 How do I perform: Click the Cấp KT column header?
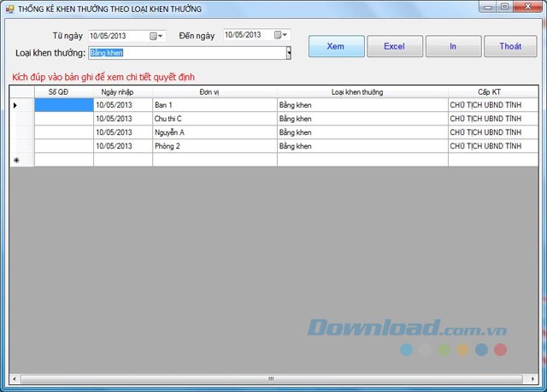pyautogui.click(x=491, y=91)
